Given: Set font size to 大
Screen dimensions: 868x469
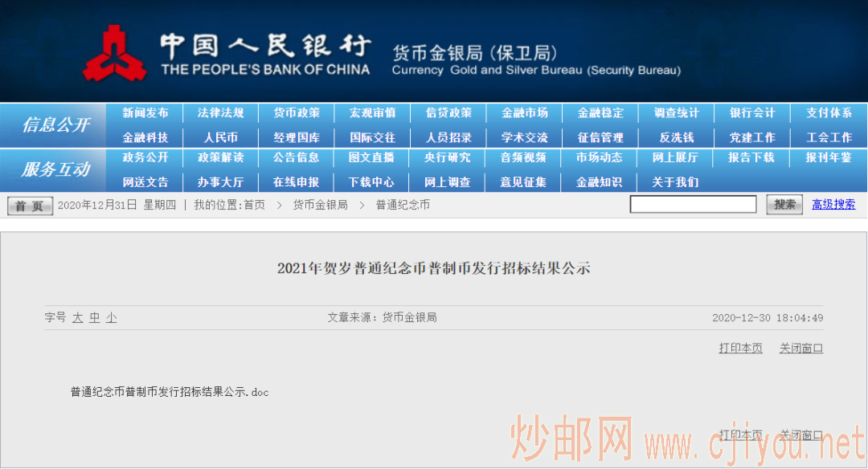Looking at the screenshot, I should pos(77,317).
